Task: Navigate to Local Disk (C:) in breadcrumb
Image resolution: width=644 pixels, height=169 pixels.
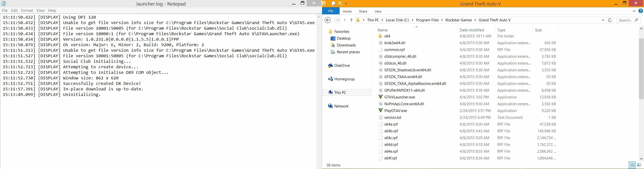Action: pos(397,20)
